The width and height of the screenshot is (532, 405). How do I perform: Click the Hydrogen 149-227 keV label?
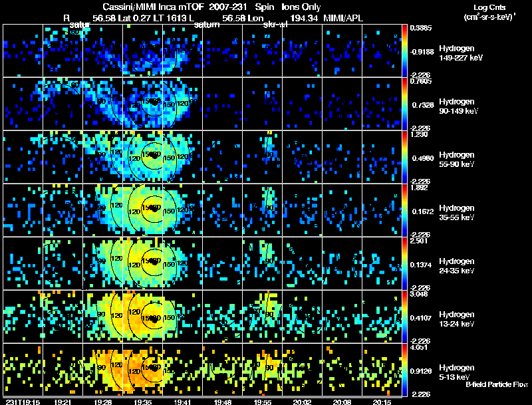click(461, 53)
